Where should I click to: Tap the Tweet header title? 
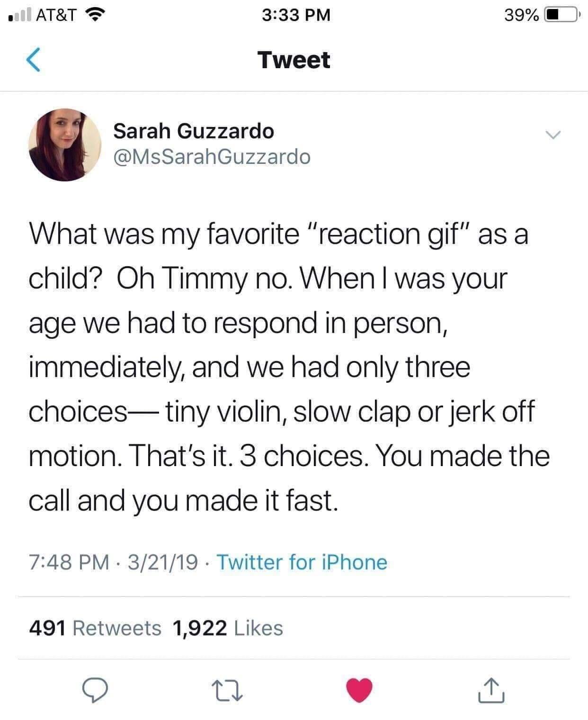click(x=294, y=60)
